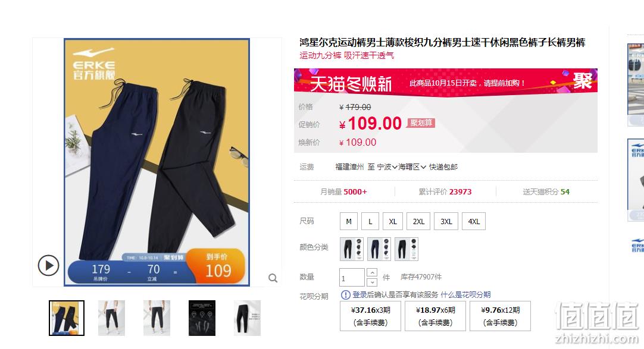Click the quantity input field
The width and height of the screenshot is (644, 349).
[352, 278]
